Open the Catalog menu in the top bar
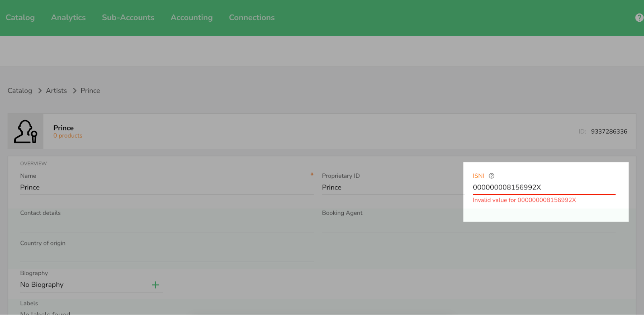This screenshot has height=315, width=644. [20, 18]
